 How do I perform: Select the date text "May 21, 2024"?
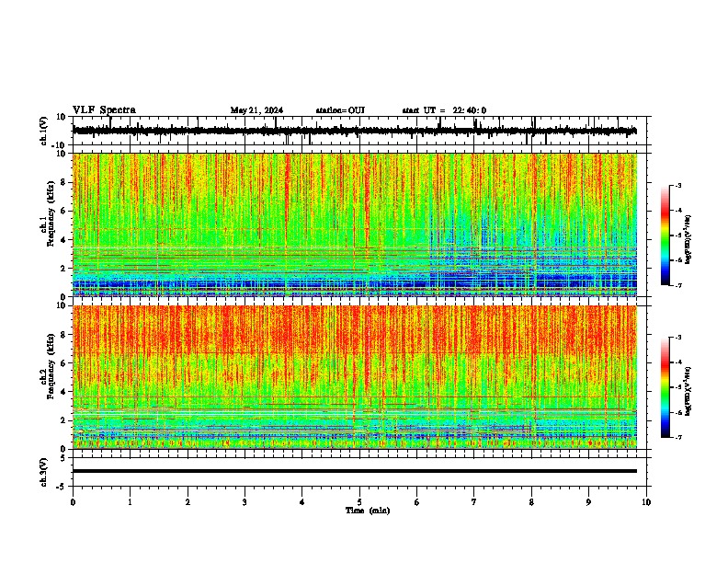[256, 110]
